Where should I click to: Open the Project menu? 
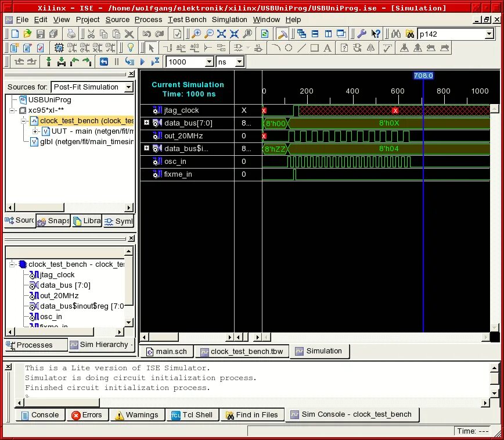88,20
